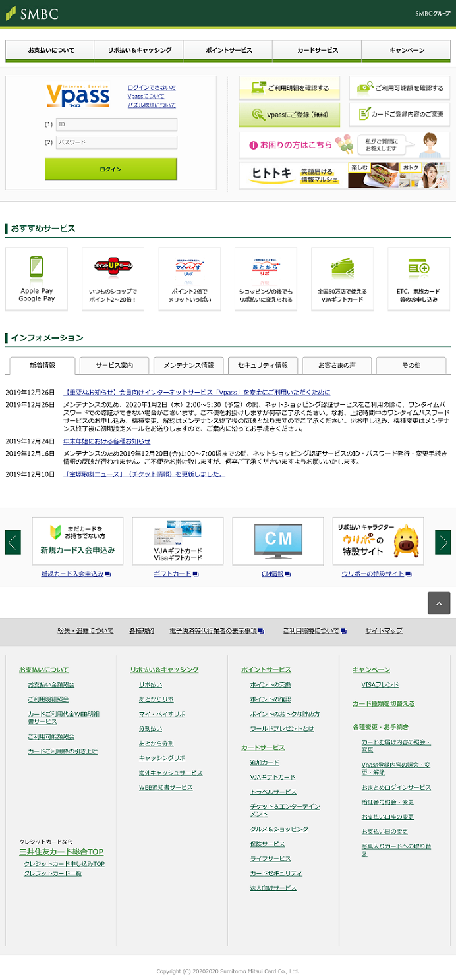Open the ログインできない方 help link
The height and width of the screenshot is (980, 456).
pos(152,88)
